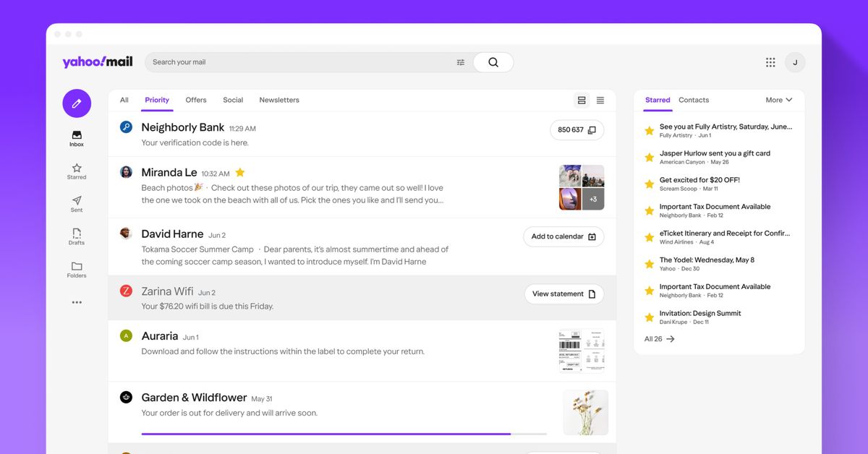Open the apps grid icon
The height and width of the screenshot is (454, 868).
[770, 62]
